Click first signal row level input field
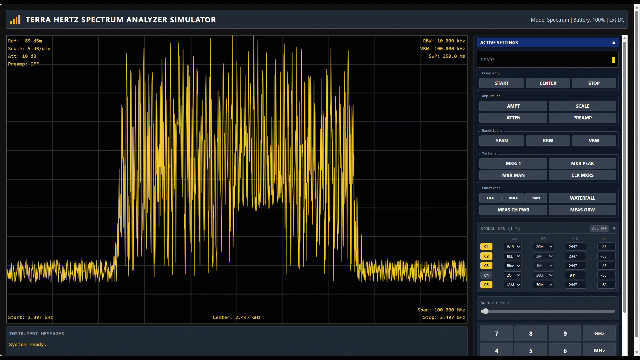The image size is (640, 360). 606,247
